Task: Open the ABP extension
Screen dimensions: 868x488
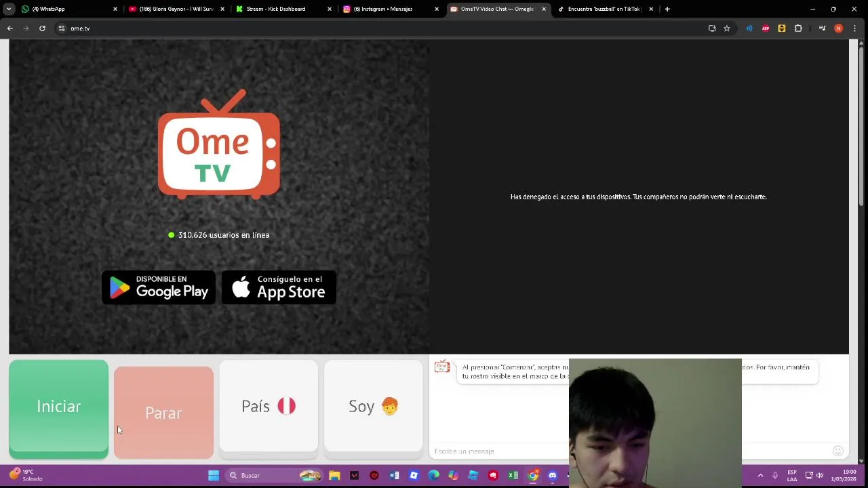Action: tap(766, 28)
